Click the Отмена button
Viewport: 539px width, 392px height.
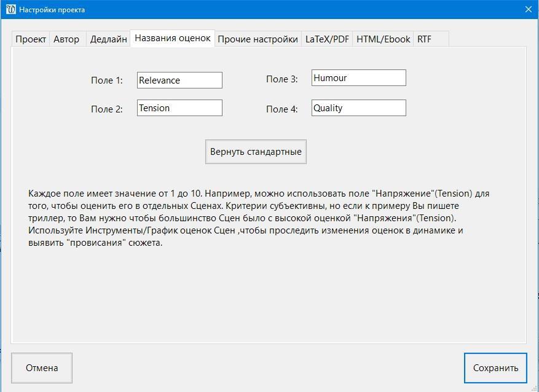pyautogui.click(x=42, y=368)
